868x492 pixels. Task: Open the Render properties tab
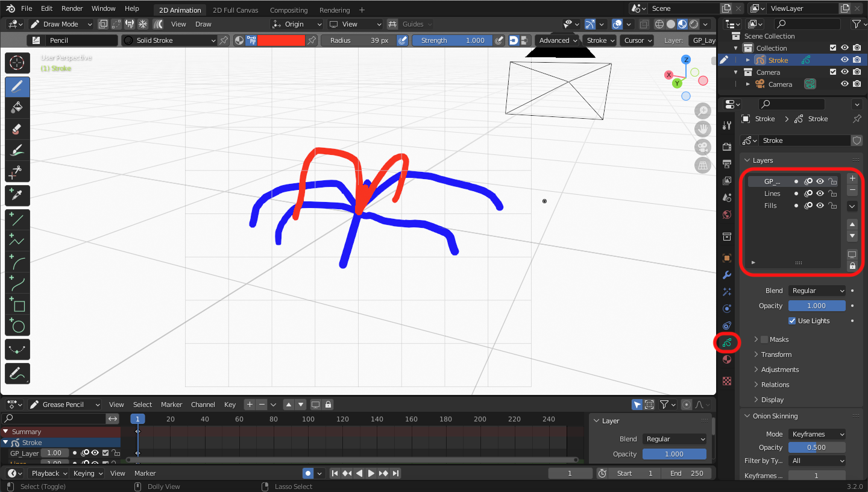727,147
